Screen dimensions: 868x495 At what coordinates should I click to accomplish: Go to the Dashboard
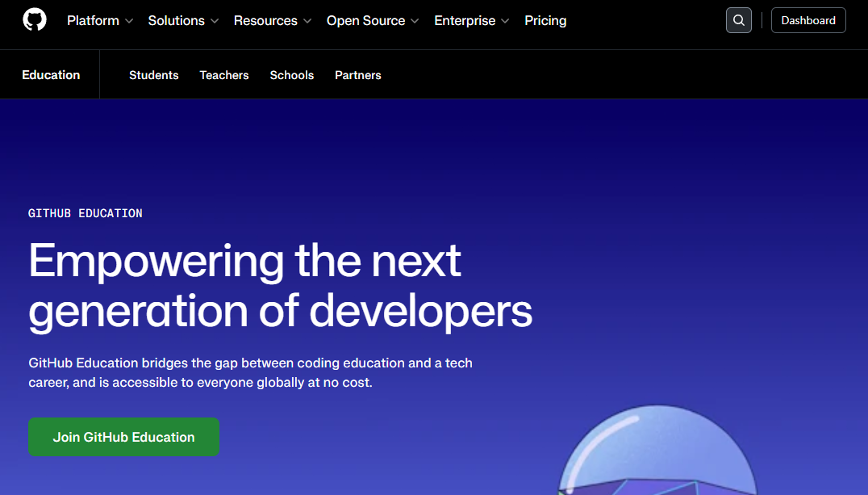point(808,20)
